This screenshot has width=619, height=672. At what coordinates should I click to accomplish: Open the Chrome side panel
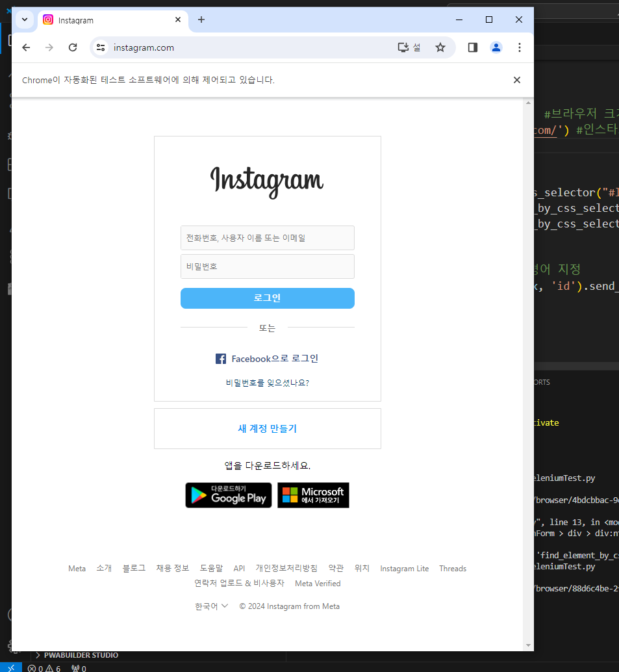tap(472, 47)
